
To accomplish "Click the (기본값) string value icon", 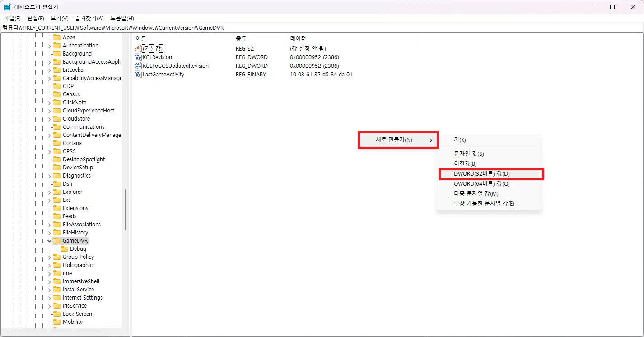I will click(138, 48).
